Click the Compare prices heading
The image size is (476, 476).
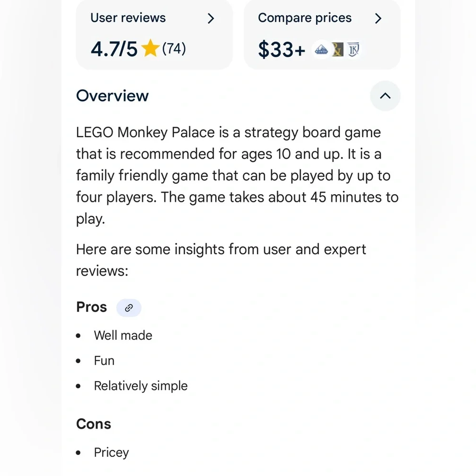305,18
